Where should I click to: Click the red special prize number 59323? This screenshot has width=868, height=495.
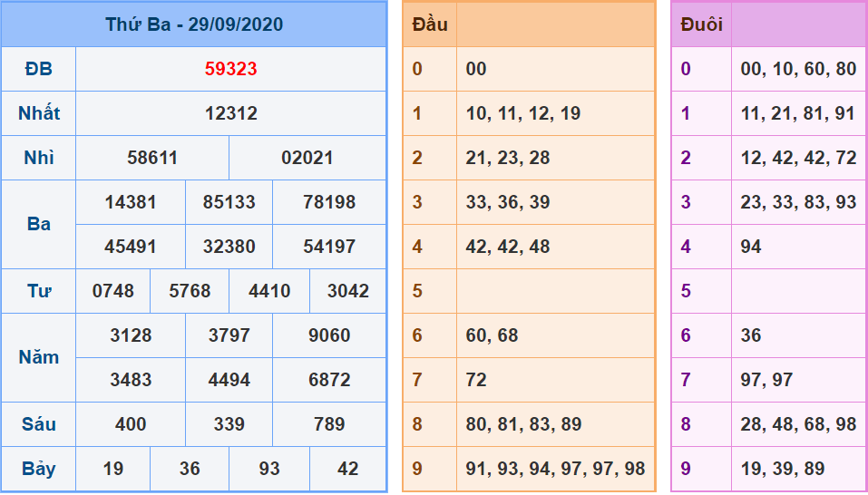(x=230, y=69)
